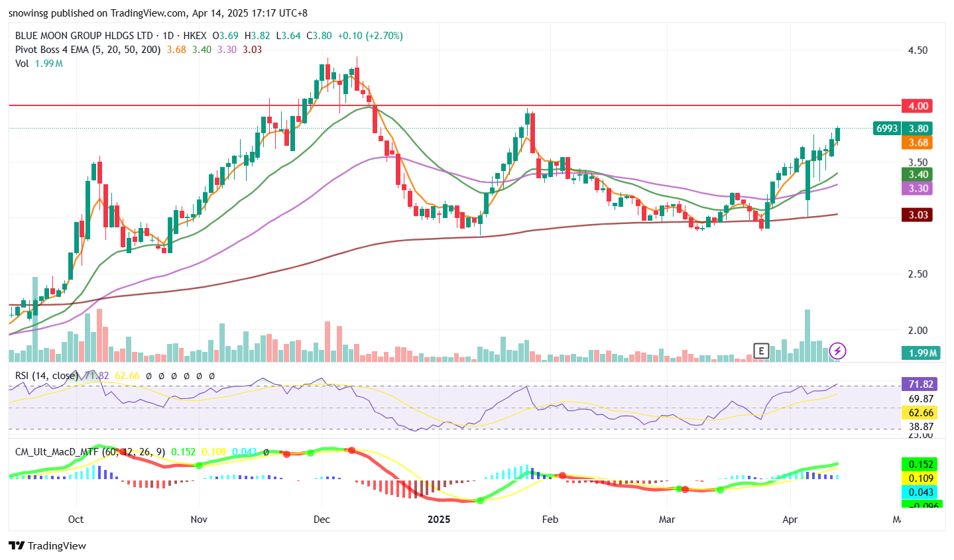This screenshot has width=954, height=560.
Task: Click the 4.50 price scale value
Action: tap(918, 50)
